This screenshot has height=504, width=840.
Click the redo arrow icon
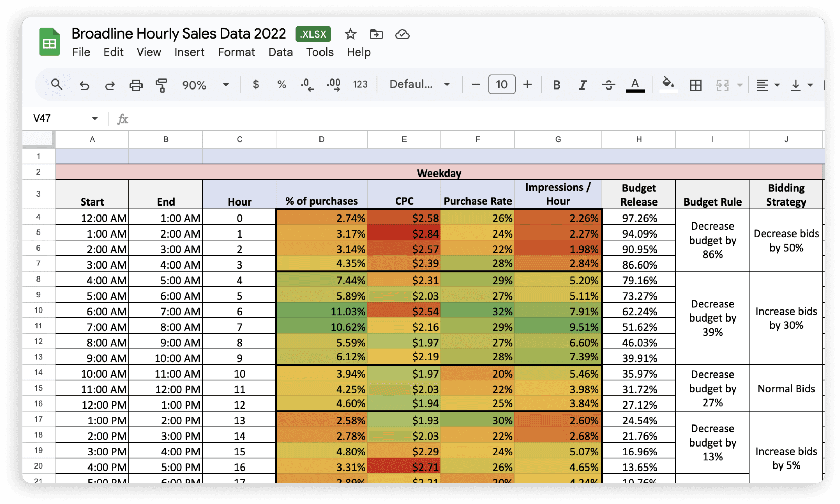[x=110, y=85]
